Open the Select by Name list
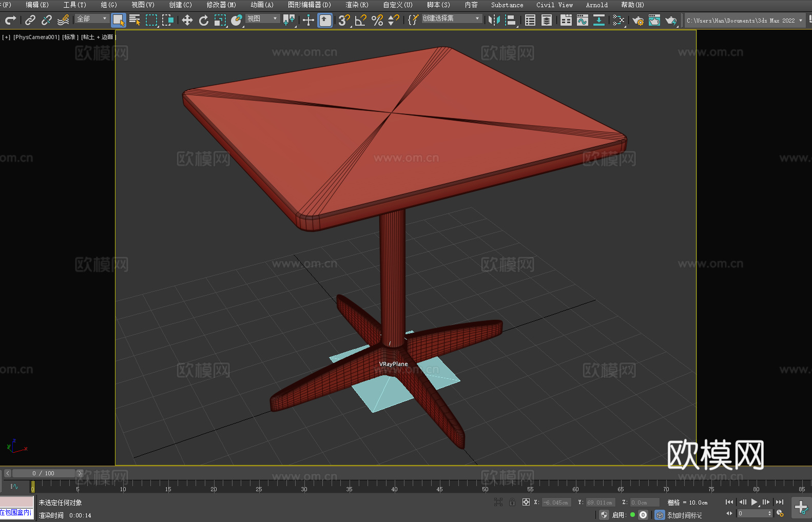The height and width of the screenshot is (522, 812). click(135, 20)
